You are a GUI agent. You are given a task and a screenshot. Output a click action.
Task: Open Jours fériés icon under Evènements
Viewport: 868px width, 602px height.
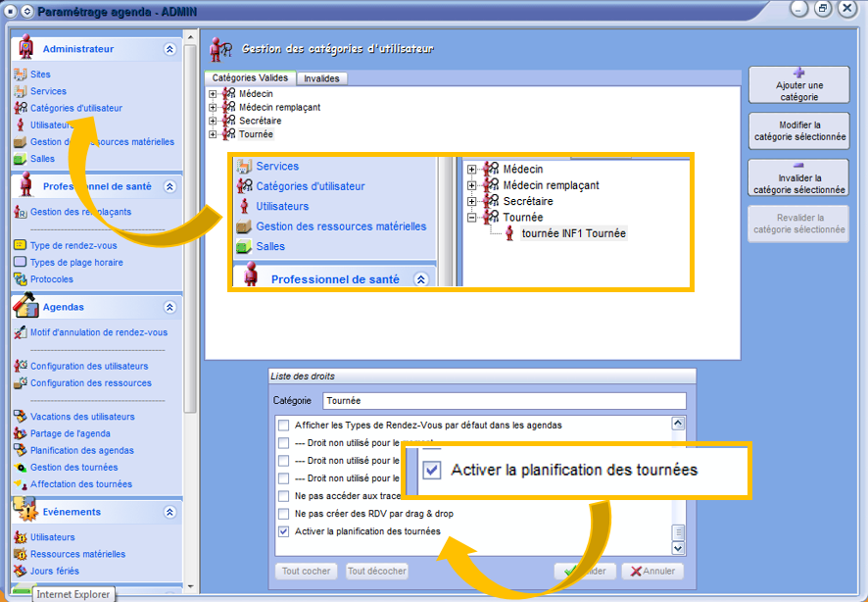20,571
